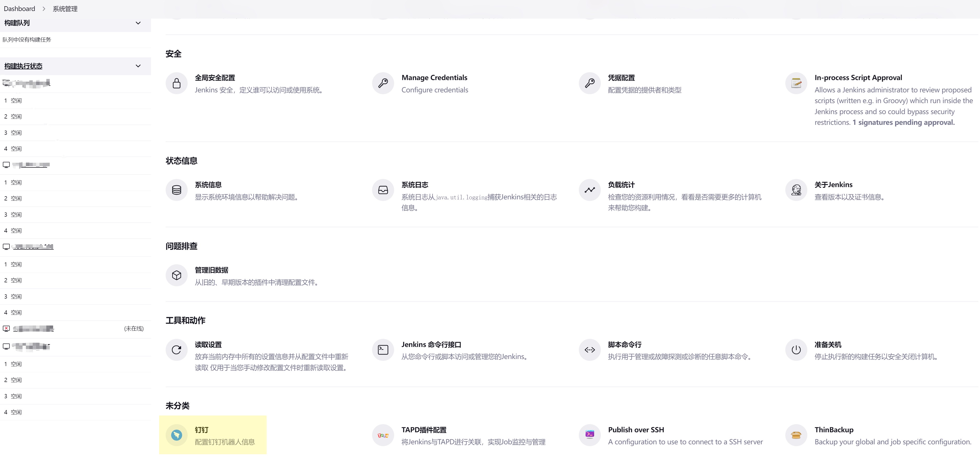Open the 脚本命令行 title link
The image size is (980, 460).
tap(625, 345)
